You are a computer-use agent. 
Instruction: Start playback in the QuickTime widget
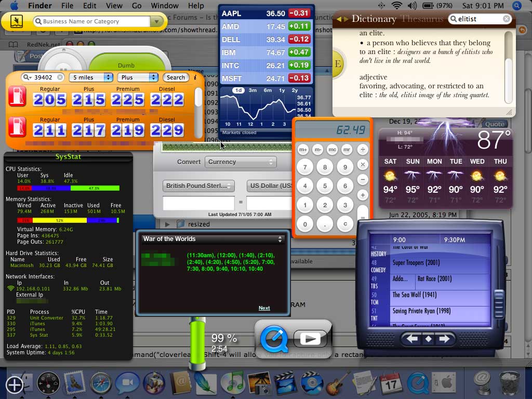[310, 339]
